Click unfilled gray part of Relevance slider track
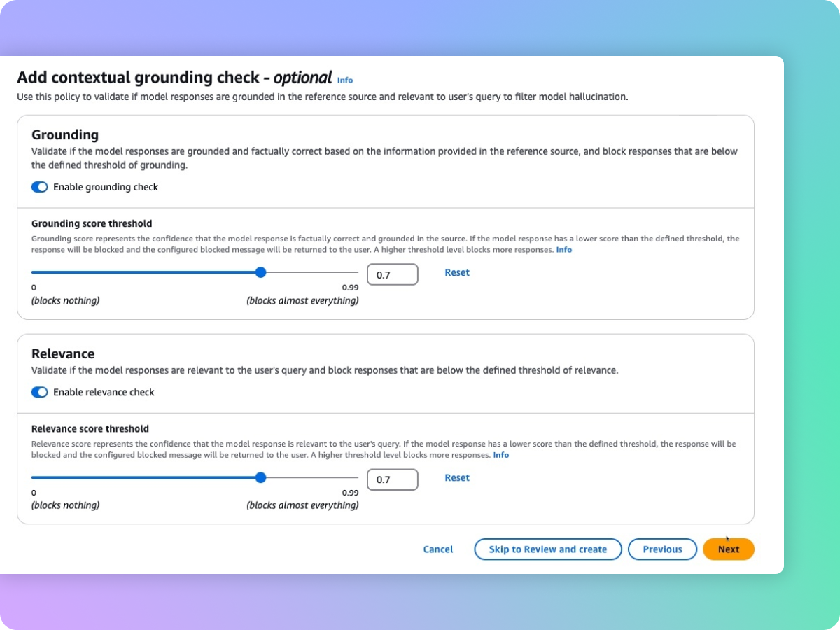Screen dimensions: 840x630 click(311, 477)
